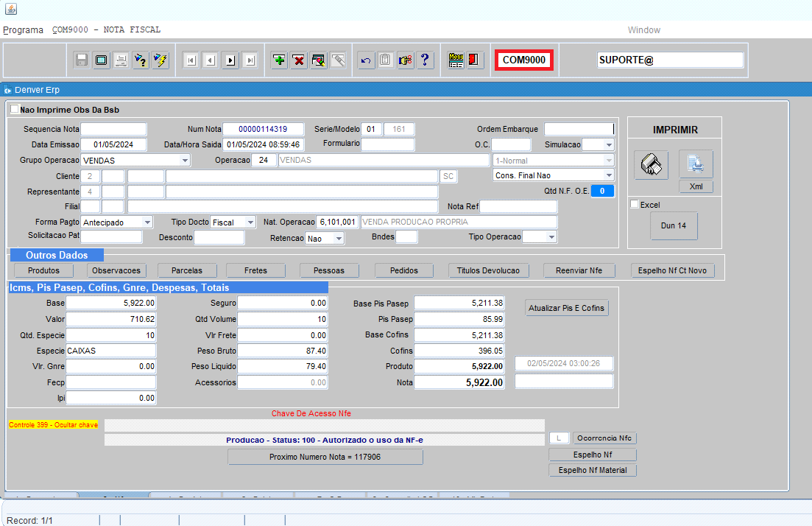Image resolution: width=812 pixels, height=526 pixels.
Task: Click the Xml button
Action: click(x=696, y=186)
